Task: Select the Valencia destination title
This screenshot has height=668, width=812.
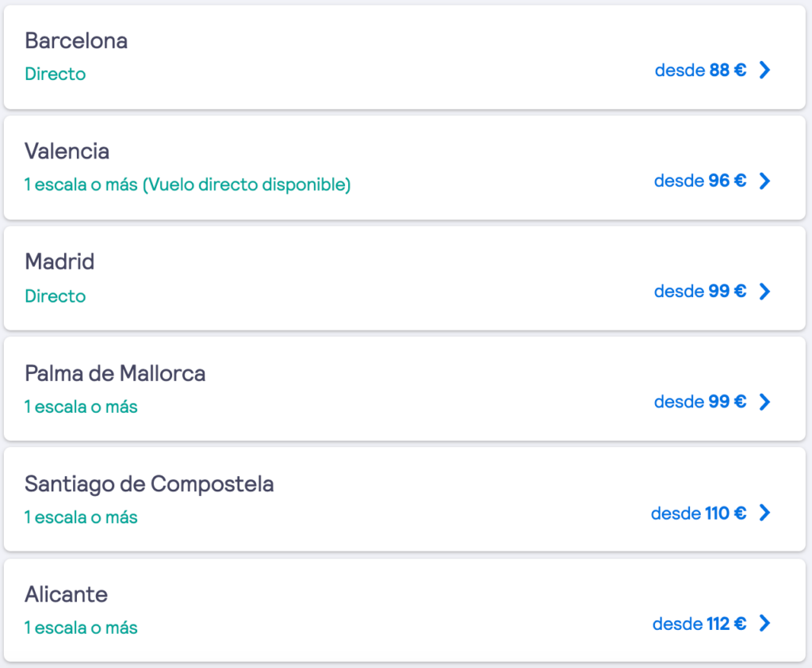Action: pyautogui.click(x=67, y=151)
